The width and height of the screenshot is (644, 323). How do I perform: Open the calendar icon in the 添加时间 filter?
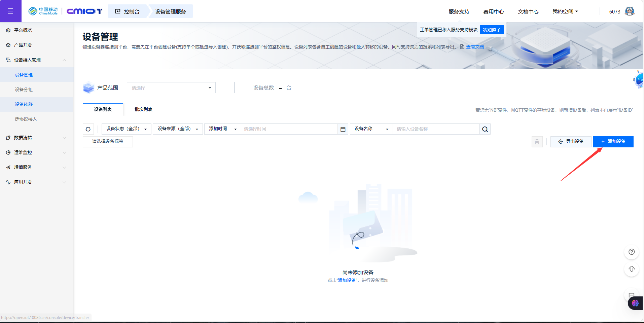343,129
